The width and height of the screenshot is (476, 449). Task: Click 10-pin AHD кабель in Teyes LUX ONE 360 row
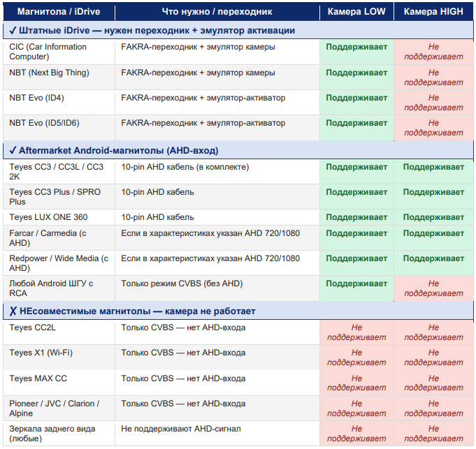(x=217, y=217)
